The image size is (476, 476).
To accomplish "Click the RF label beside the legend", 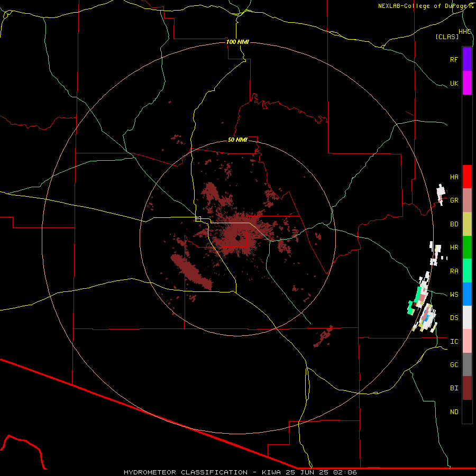I will coord(454,60).
